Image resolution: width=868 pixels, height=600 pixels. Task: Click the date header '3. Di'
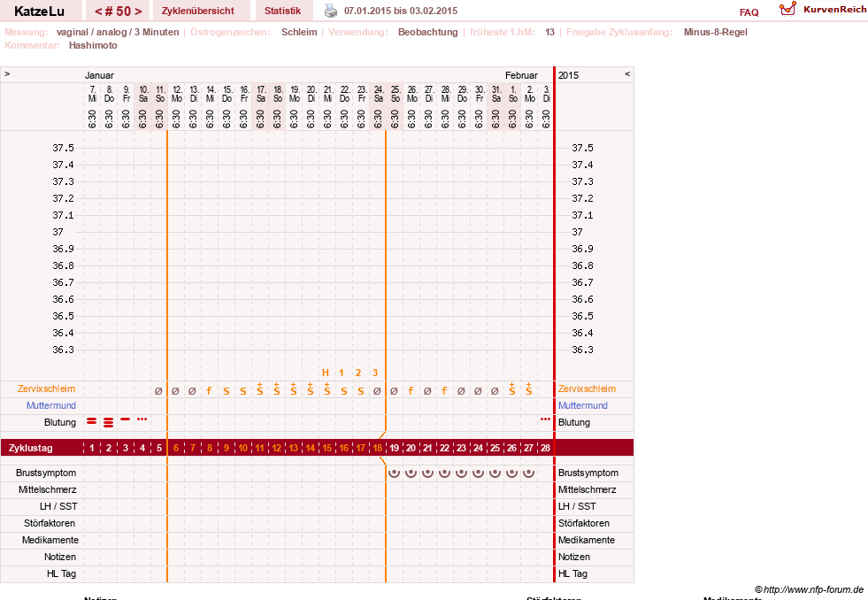(x=547, y=94)
